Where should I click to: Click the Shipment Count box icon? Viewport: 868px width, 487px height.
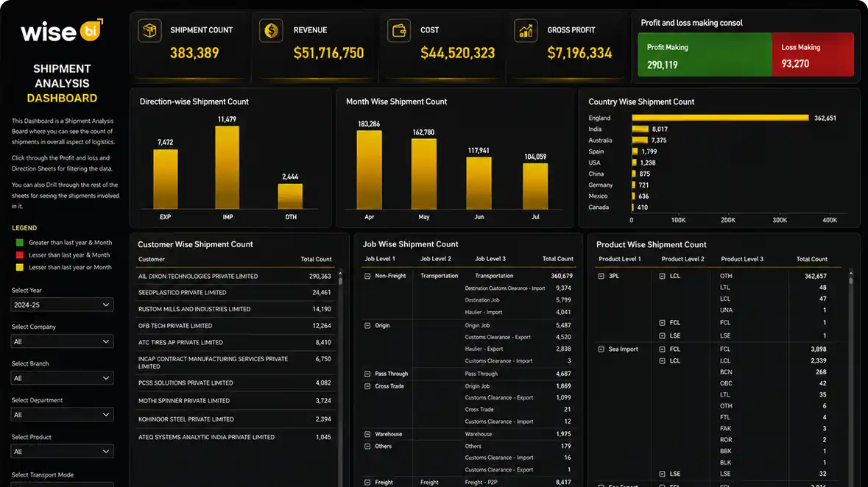pos(149,30)
